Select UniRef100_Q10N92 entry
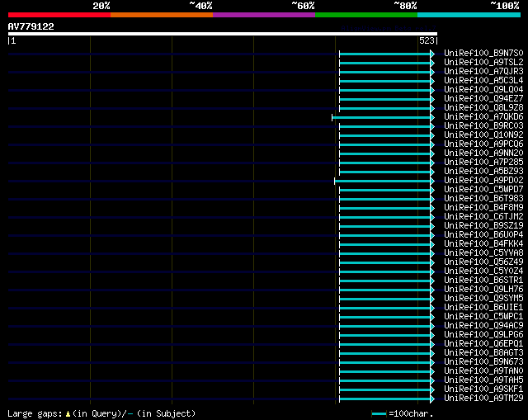Viewport: 528px width, 420px height. [x=483, y=135]
